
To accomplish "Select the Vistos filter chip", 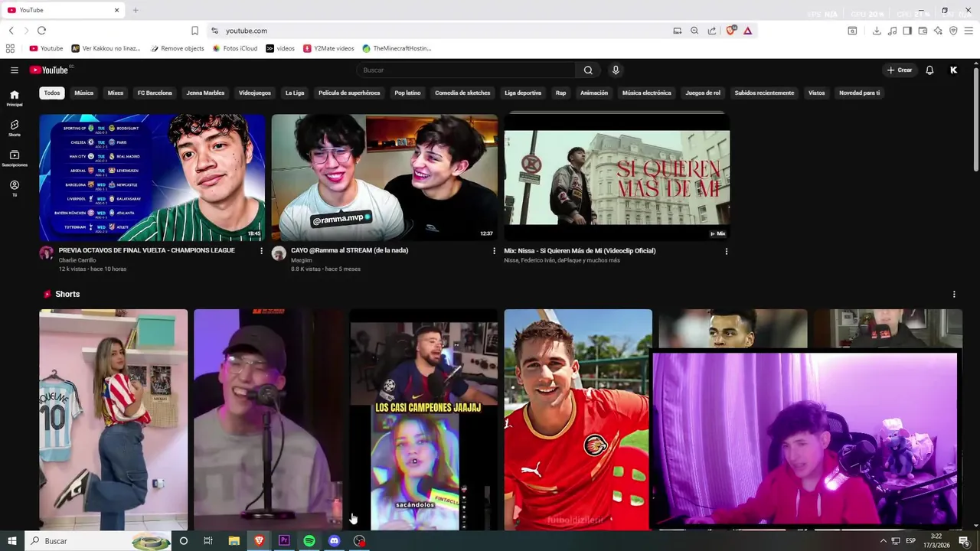I will (x=817, y=93).
